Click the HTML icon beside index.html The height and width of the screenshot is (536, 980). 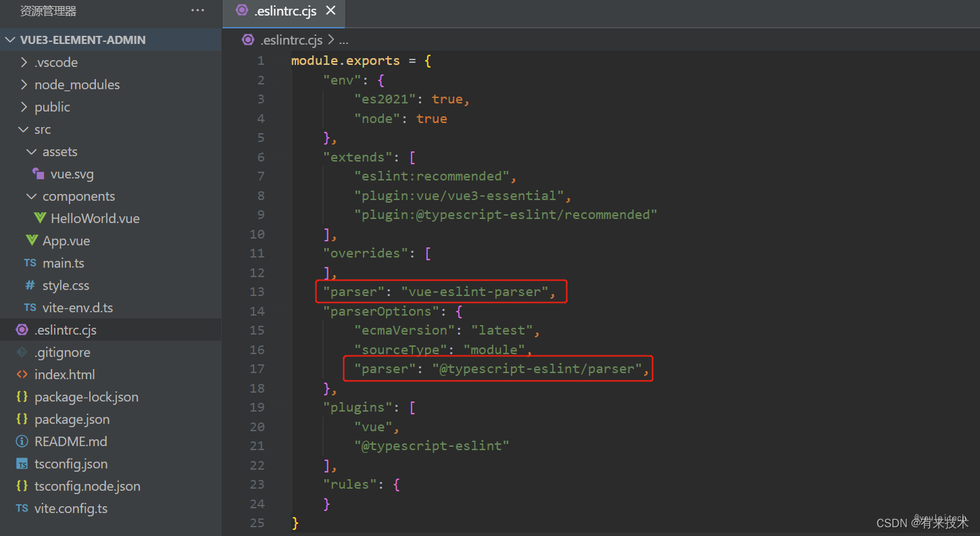coord(22,374)
